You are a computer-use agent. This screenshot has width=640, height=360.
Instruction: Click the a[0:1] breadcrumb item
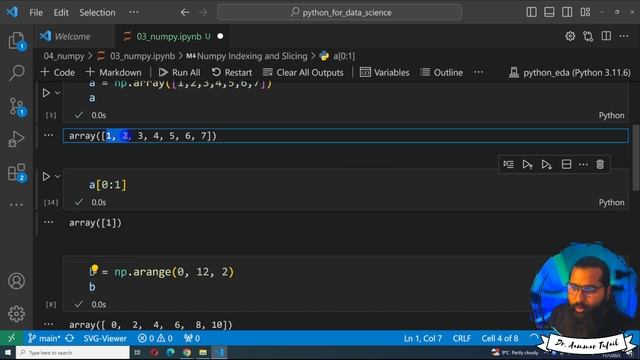coord(338,56)
